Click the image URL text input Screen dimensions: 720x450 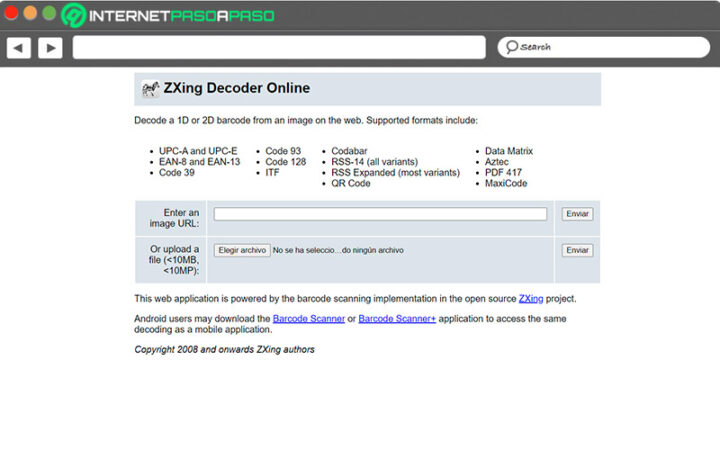380,214
